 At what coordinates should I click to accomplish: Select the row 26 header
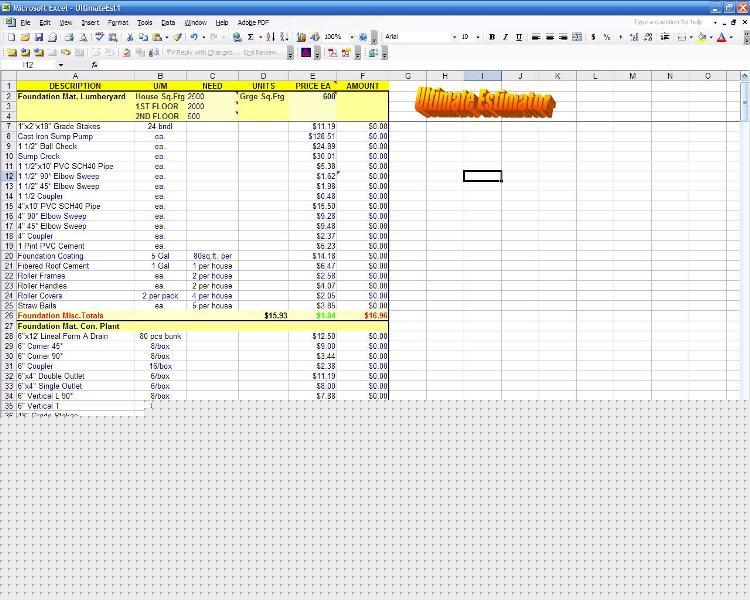[x=9, y=315]
